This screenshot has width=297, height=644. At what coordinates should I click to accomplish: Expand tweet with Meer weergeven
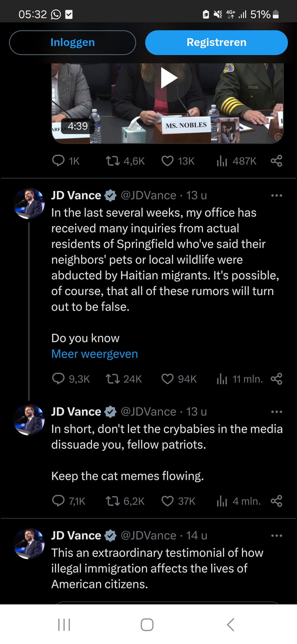tap(95, 354)
